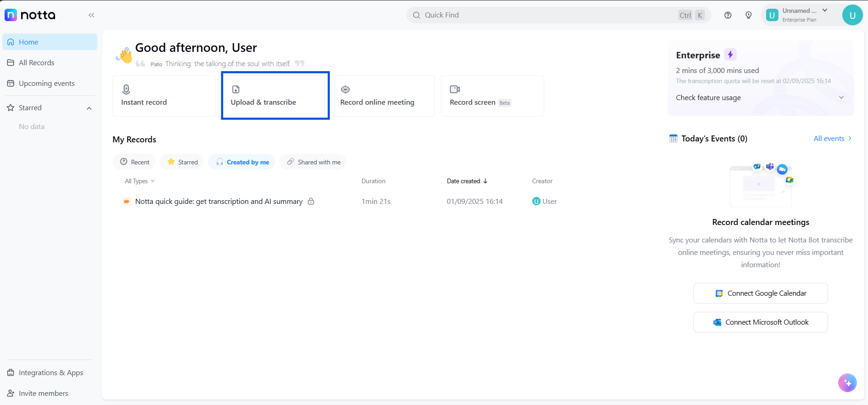Focus the Quick Find search box
This screenshot has height=405, width=868.
tap(558, 15)
